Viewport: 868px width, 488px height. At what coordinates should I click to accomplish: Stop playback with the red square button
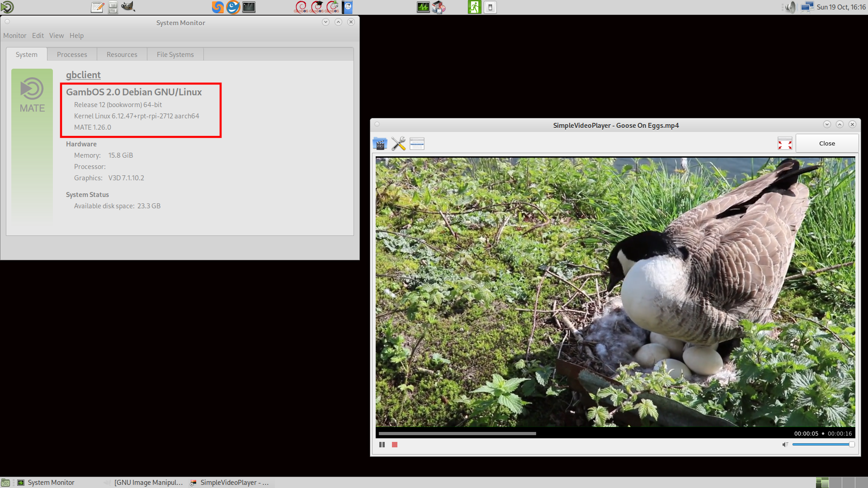394,444
